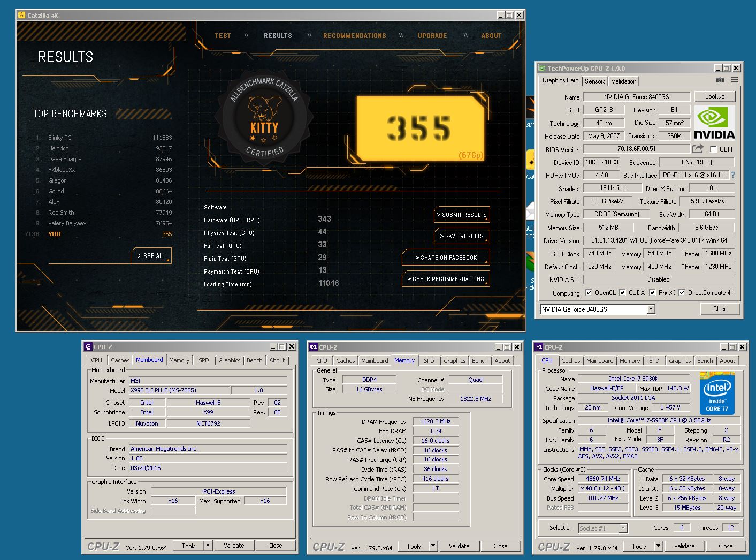Open the UPGRADE tab in Catzilla
The image size is (756, 560).
click(432, 36)
